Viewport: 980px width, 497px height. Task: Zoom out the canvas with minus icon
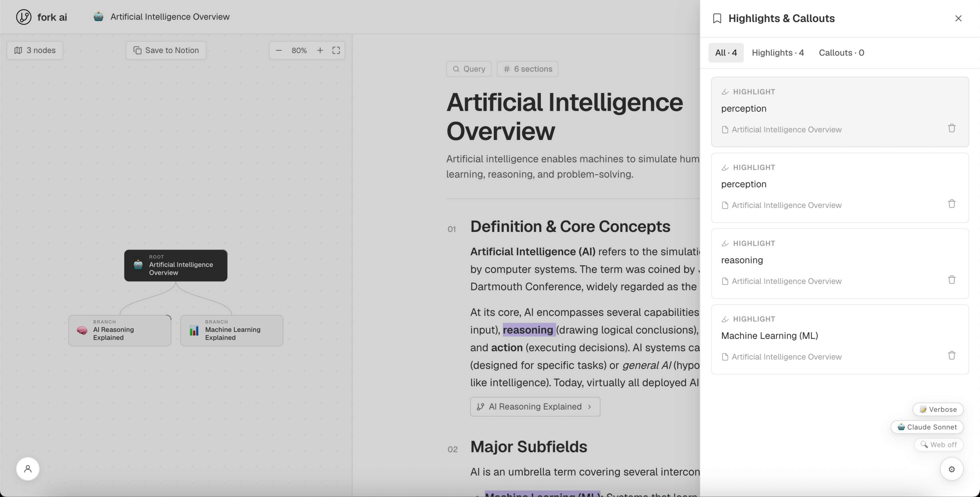279,50
